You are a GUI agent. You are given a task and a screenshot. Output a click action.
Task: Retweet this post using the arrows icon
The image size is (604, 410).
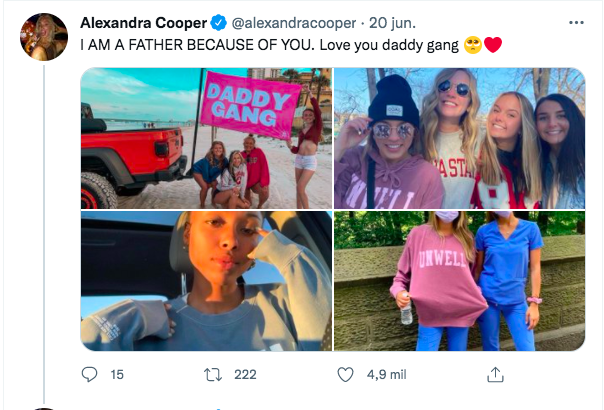(211, 375)
